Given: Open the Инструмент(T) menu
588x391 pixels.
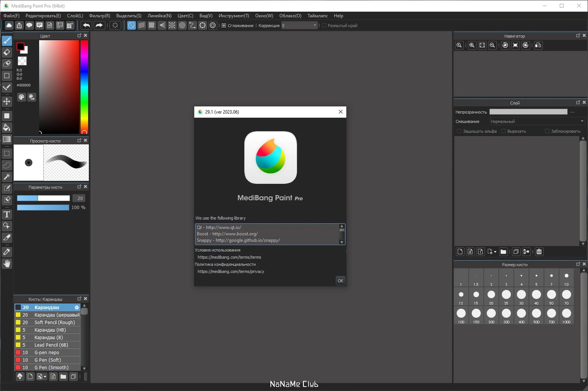Looking at the screenshot, I should [234, 16].
